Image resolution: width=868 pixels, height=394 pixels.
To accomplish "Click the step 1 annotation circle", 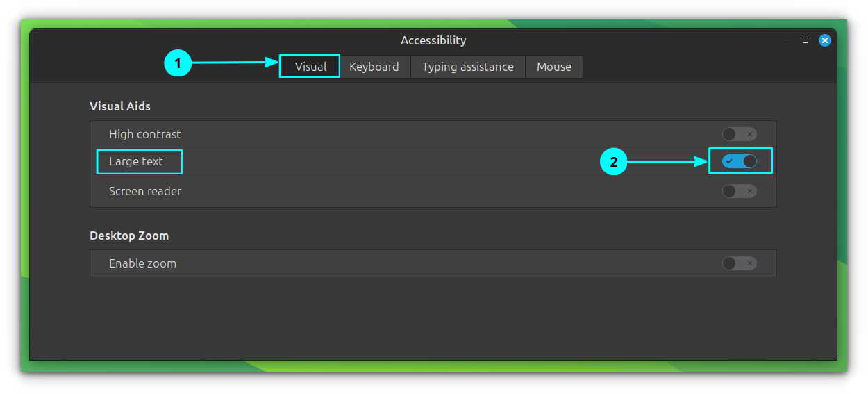I will (178, 63).
